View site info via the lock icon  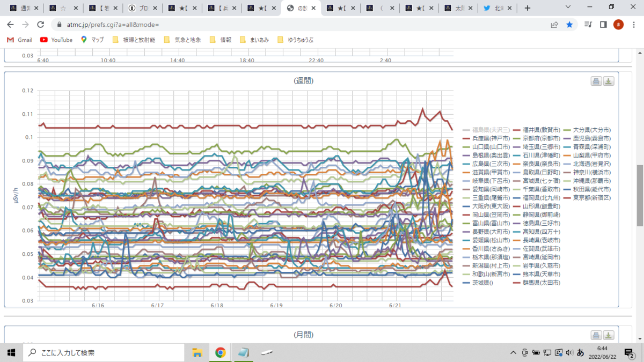pyautogui.click(x=58, y=25)
